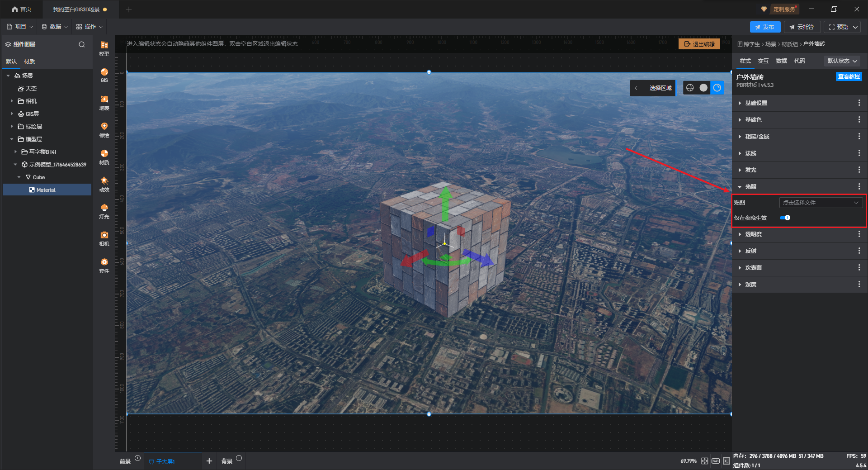This screenshot has height=470, width=868.
Task: Open the 项目 menu
Action: (x=20, y=27)
